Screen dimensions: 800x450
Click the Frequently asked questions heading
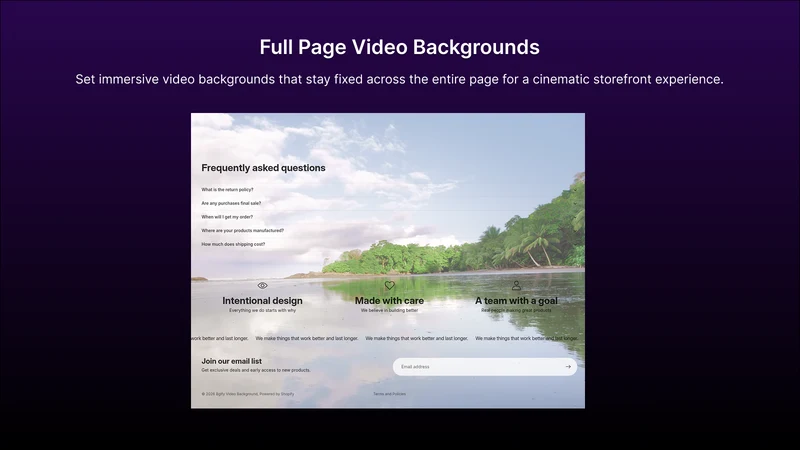[x=263, y=168]
